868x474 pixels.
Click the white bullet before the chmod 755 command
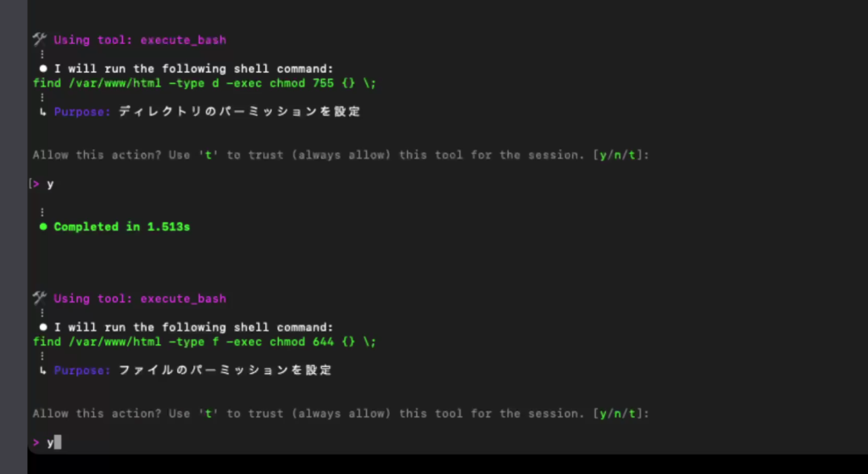point(43,69)
